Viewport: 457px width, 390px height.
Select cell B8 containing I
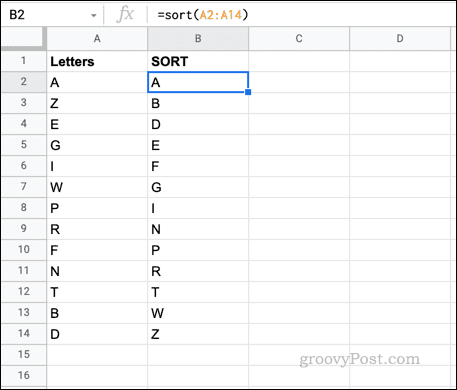198,208
